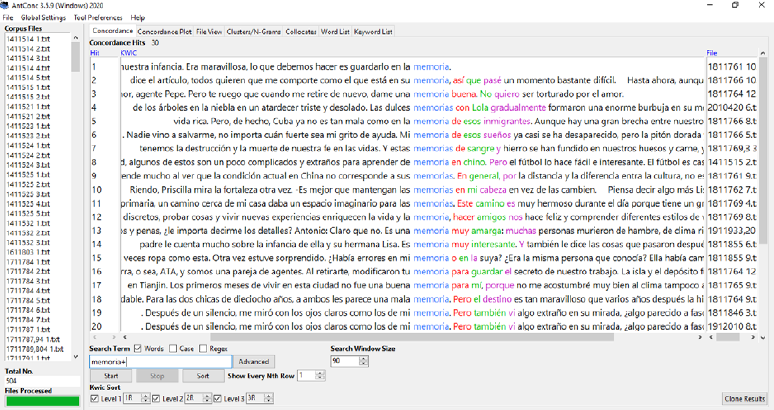Viewport: 774px width, 410px height.
Task: Change Level 2 sort position spinner
Action: coord(196,399)
